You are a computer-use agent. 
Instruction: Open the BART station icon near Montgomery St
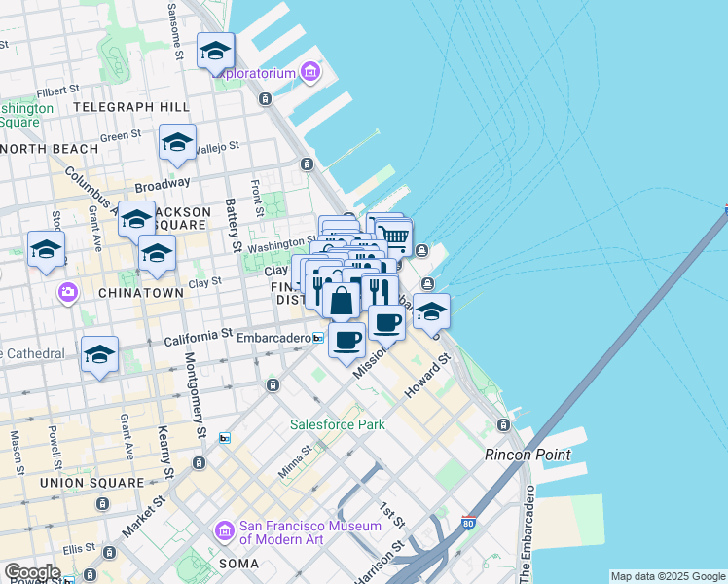click(224, 438)
